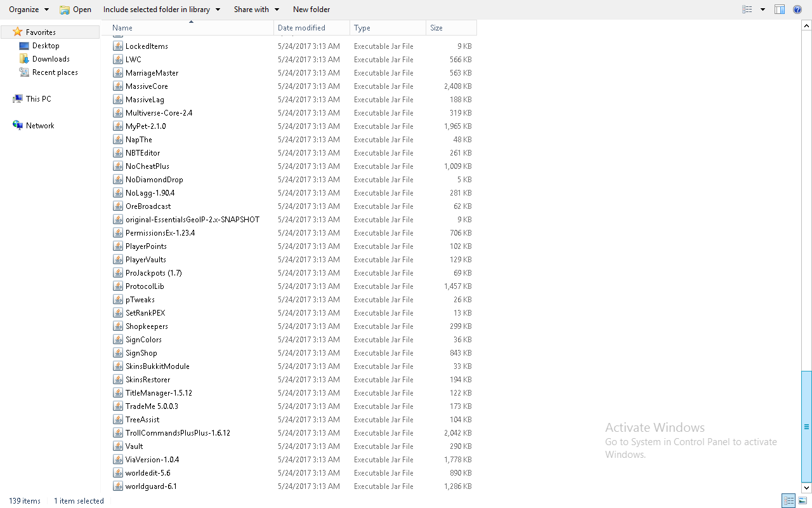Click the jar icon beside LWC
Screen dimensions: 812x508
click(x=118, y=60)
